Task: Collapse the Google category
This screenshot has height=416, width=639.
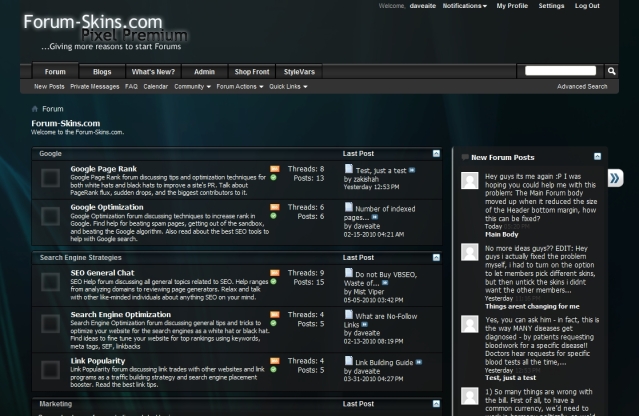Action: (x=436, y=154)
